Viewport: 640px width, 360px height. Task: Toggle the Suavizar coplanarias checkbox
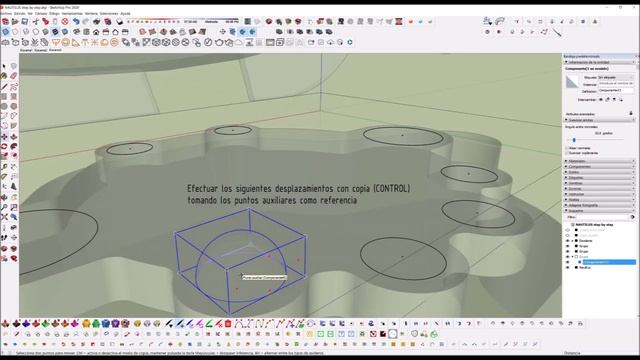[567, 153]
